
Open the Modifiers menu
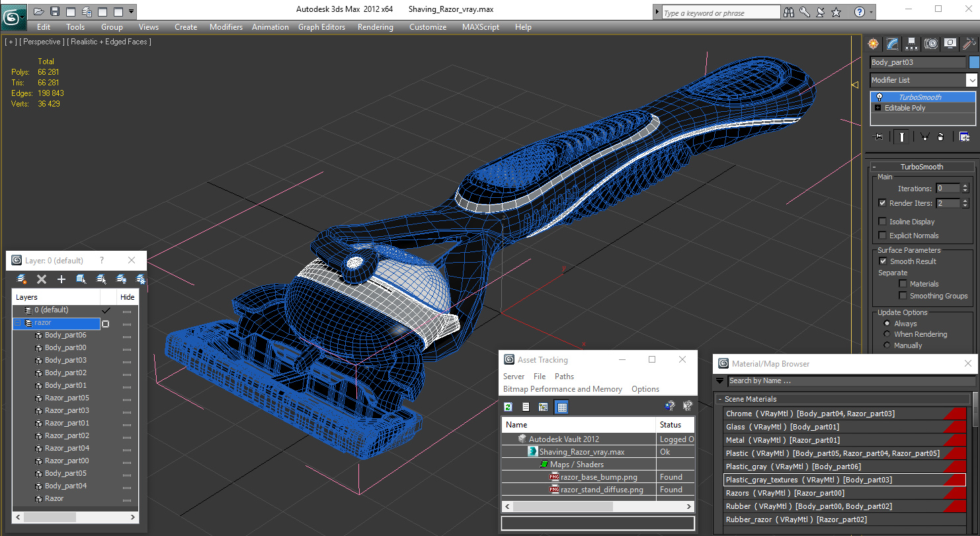[x=226, y=27]
